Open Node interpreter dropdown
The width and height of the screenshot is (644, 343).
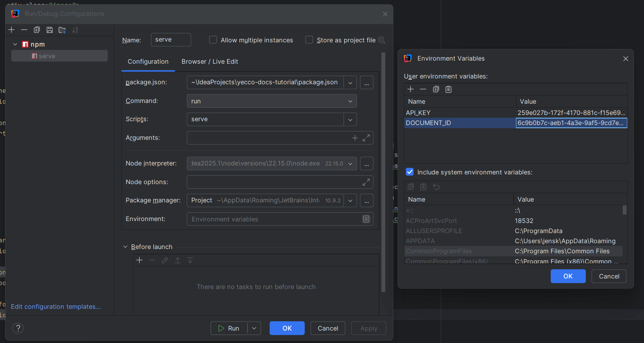tap(350, 164)
